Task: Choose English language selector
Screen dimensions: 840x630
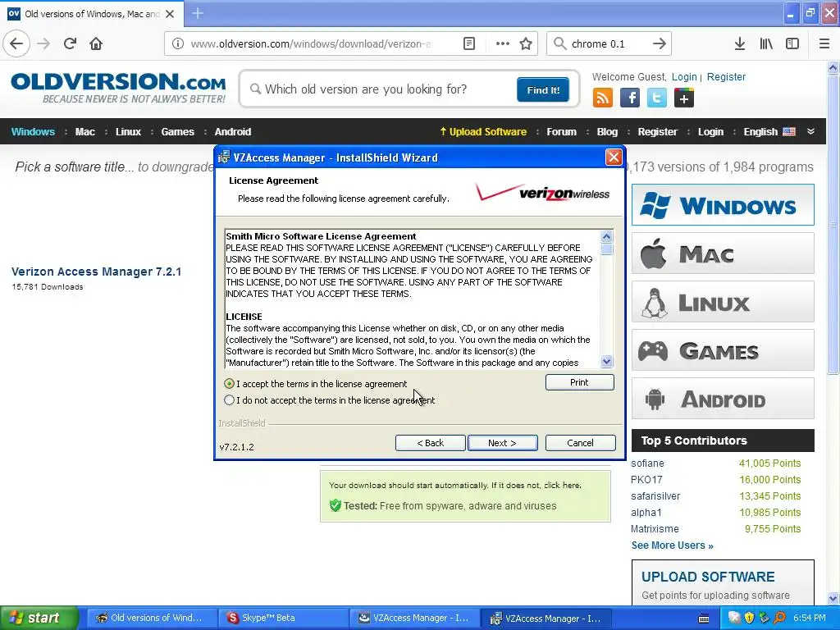Action: coord(769,132)
